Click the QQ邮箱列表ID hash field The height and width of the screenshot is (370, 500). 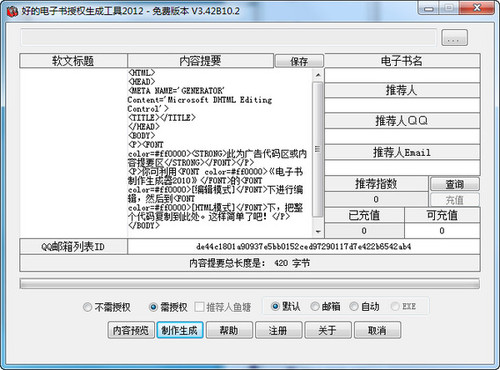[x=304, y=247]
